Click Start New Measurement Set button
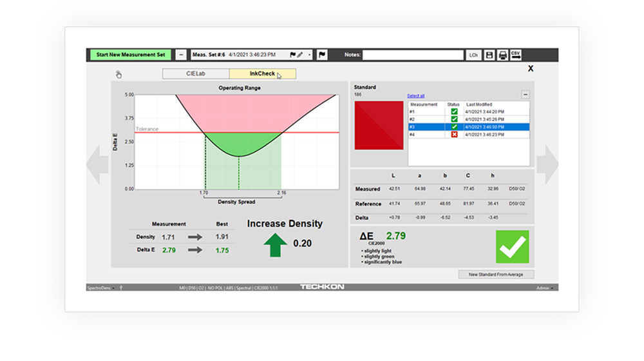 [129, 55]
